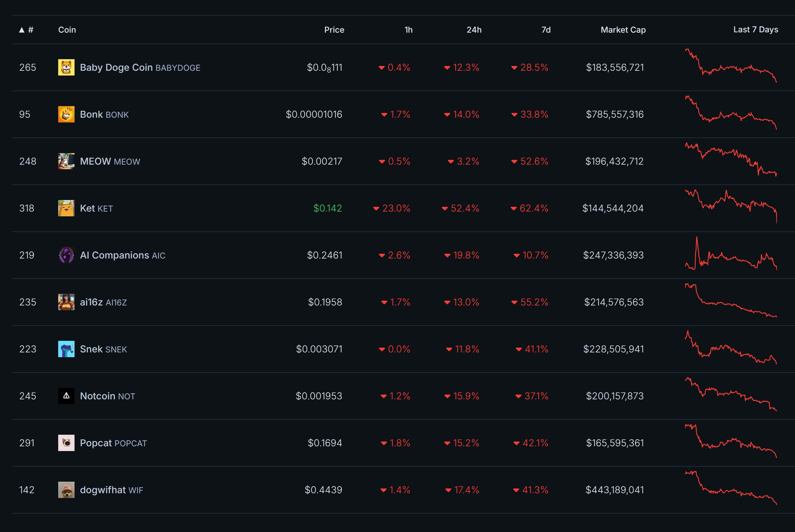This screenshot has width=795, height=532.
Task: Click the Ket coin logo icon
Action: pos(66,208)
